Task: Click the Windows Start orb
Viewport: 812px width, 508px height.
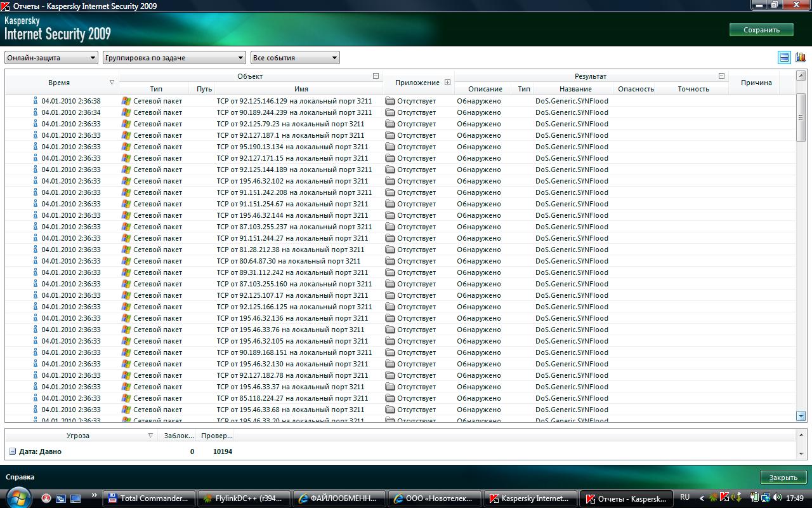Action: click(18, 497)
